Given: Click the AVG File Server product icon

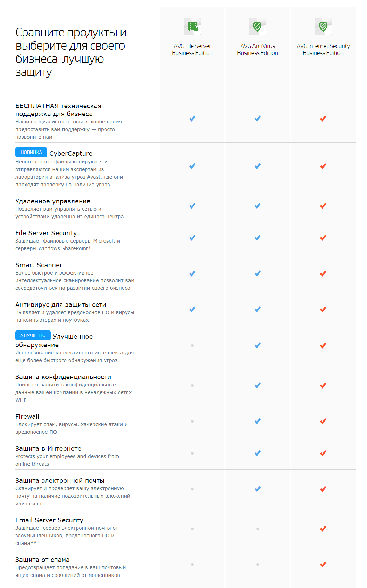Looking at the screenshot, I should pos(192,26).
